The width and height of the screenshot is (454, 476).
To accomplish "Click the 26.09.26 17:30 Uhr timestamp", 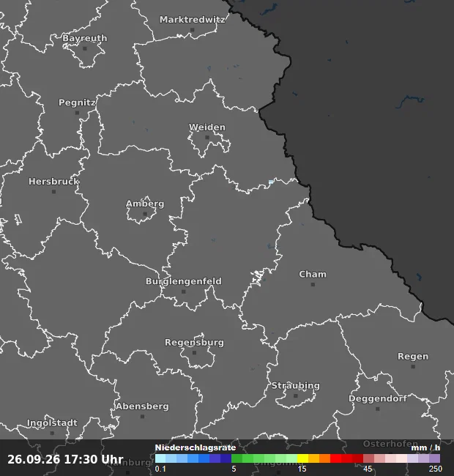I will pos(65,459).
